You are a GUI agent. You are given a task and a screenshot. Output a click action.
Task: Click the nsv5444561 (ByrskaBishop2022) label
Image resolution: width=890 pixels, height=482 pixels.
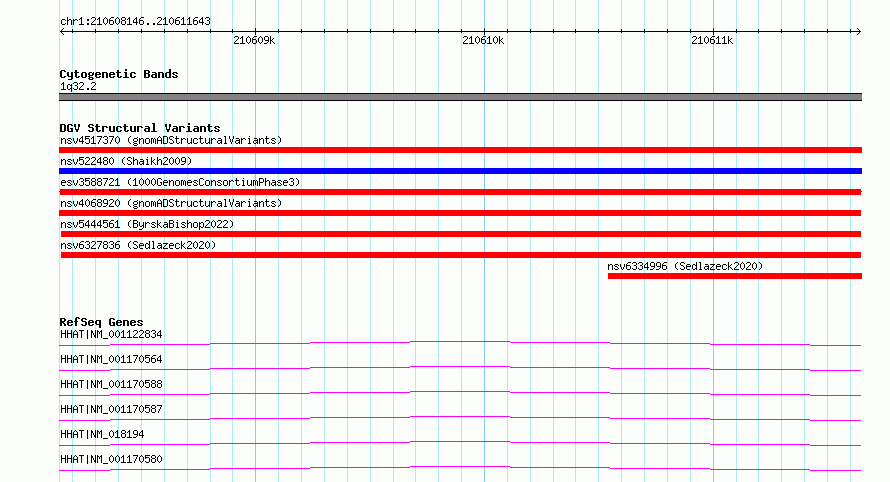147,224
